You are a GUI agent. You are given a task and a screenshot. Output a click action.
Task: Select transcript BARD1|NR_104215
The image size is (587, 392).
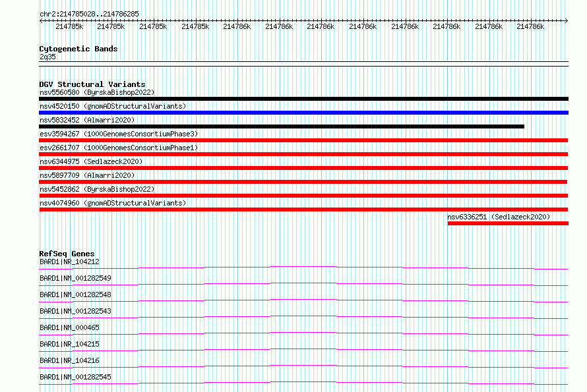pyautogui.click(x=69, y=344)
